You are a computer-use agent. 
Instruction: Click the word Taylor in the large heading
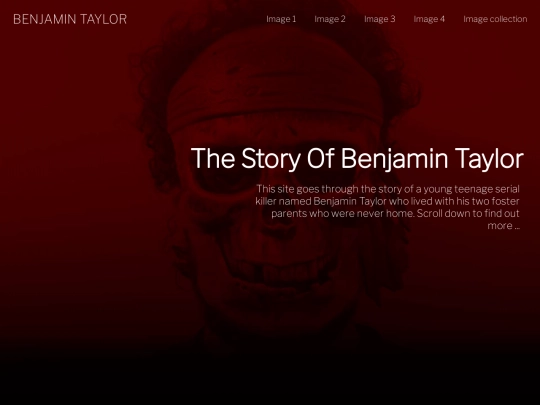(x=489, y=158)
